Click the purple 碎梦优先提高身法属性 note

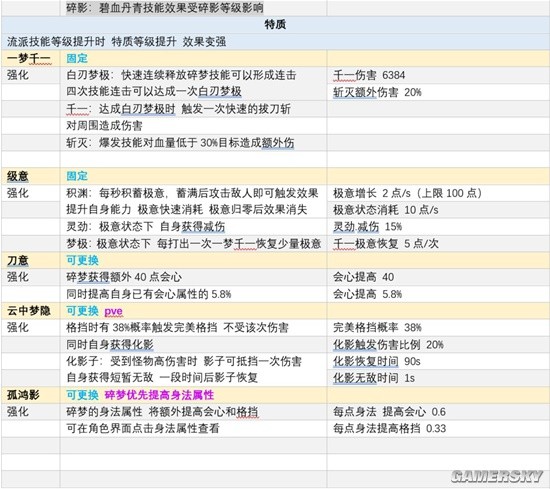coord(159,395)
